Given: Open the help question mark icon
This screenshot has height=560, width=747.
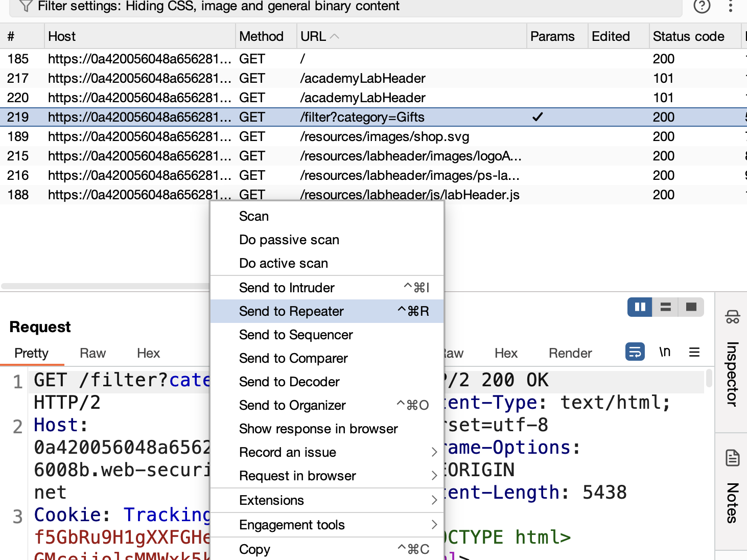Looking at the screenshot, I should point(702,6).
